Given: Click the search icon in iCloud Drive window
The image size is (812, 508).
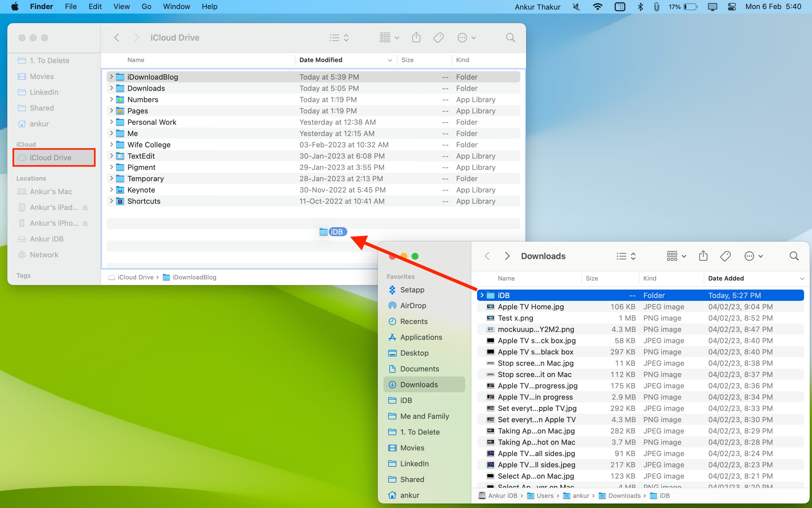Looking at the screenshot, I should [x=510, y=38].
